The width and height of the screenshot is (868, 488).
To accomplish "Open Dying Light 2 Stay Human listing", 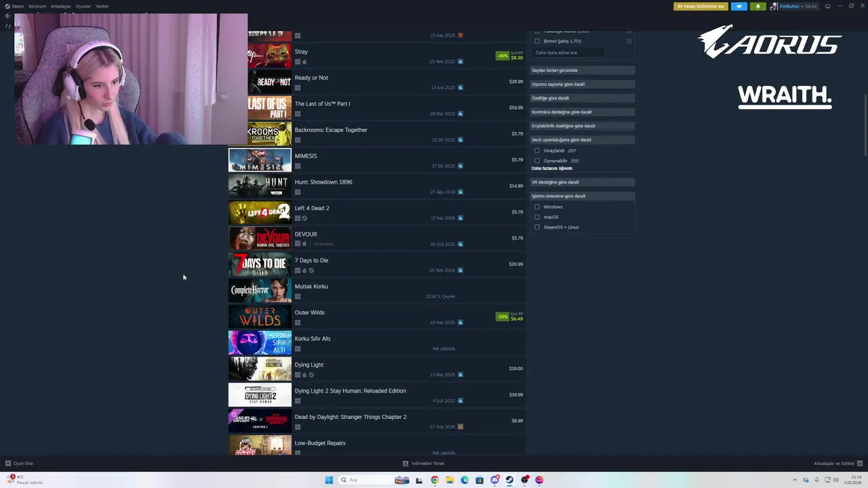I will coord(376,394).
